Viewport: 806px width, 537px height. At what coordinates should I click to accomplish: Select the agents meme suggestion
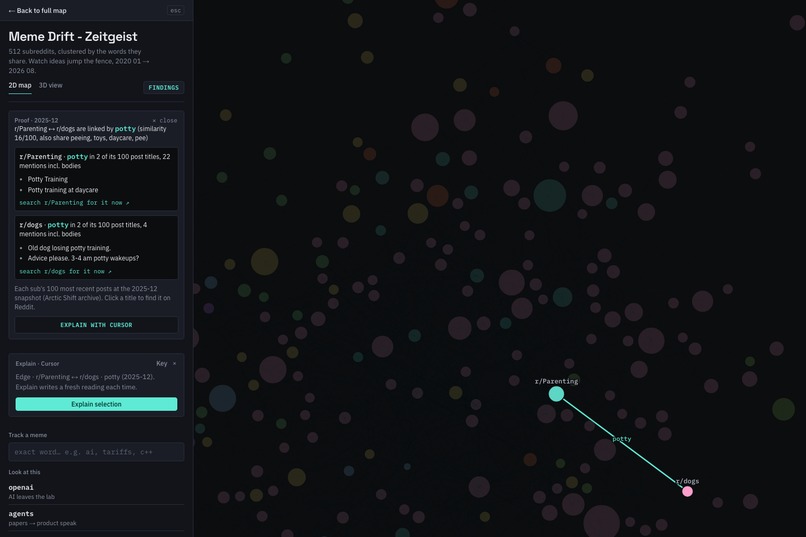click(x=96, y=518)
